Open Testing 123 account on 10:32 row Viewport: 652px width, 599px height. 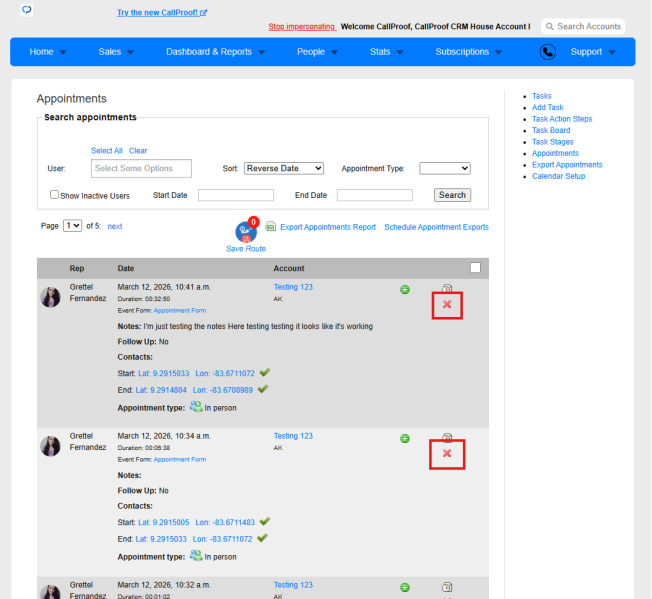[293, 585]
